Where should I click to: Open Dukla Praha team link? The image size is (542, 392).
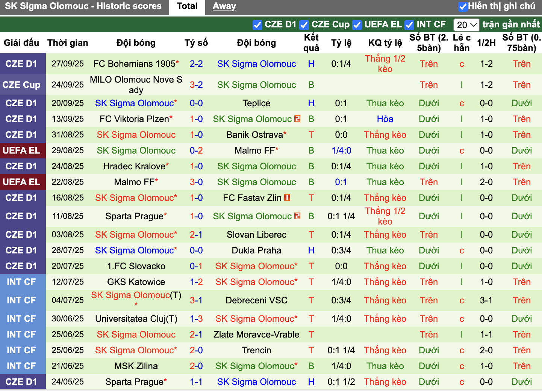(x=256, y=250)
